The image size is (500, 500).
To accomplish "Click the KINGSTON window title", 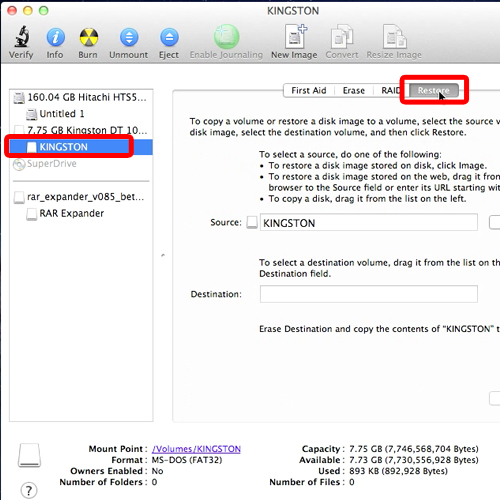I will click(x=293, y=11).
